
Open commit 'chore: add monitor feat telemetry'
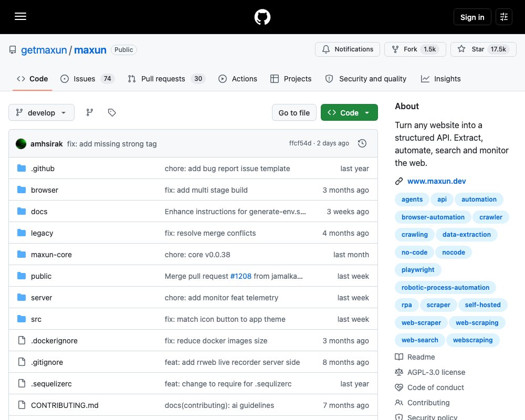pos(222,298)
